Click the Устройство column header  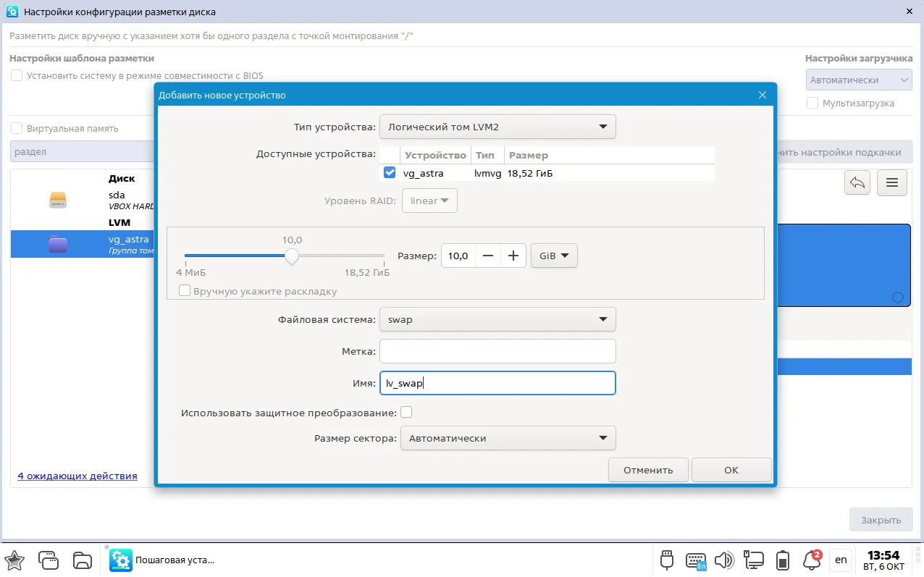pos(435,155)
